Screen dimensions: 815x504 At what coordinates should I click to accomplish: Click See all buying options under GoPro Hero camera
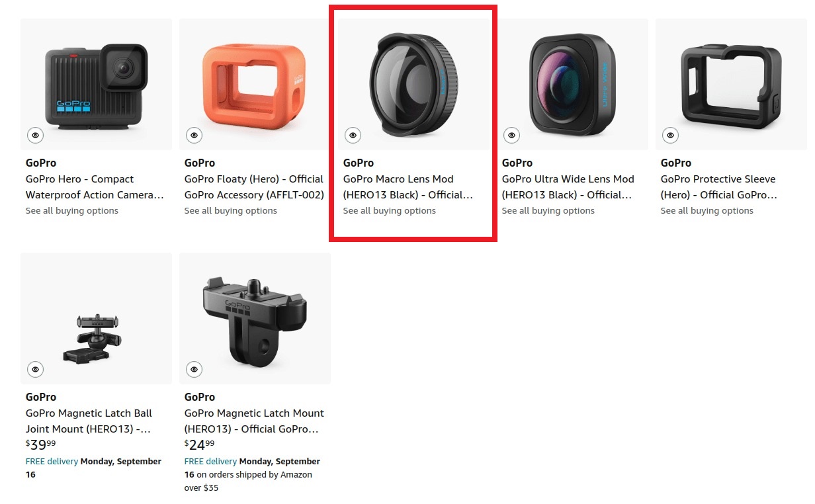coord(72,211)
